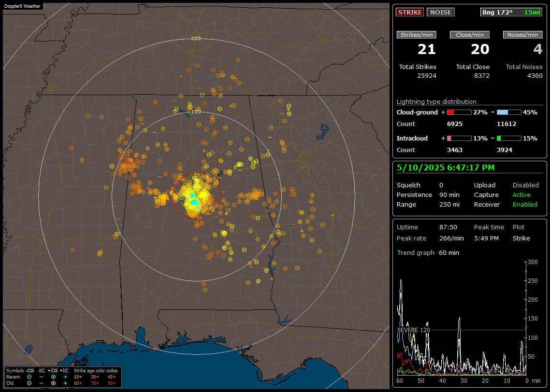Click the Doppler5 Weather title label
Image resolution: width=550 pixels, height=392 pixels.
(22, 6)
